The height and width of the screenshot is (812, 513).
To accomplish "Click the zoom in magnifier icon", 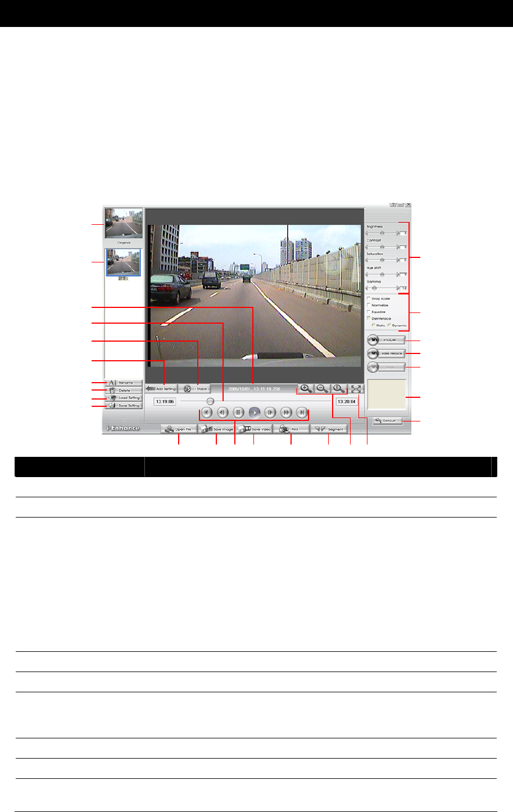I will point(306,388).
